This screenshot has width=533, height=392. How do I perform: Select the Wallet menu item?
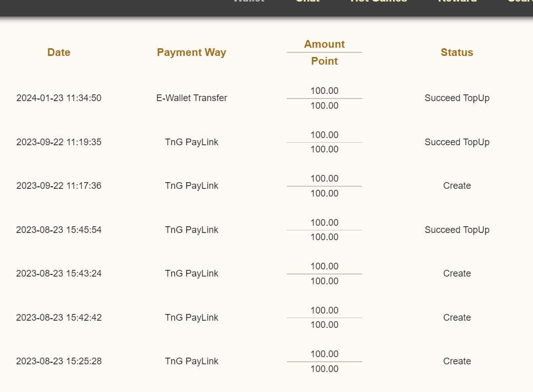pyautogui.click(x=249, y=1)
